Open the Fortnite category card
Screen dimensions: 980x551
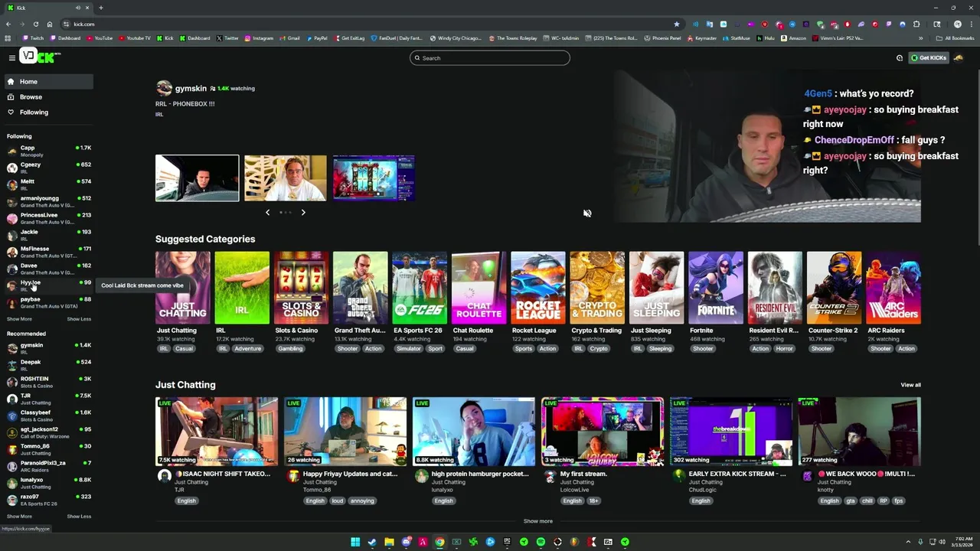(x=716, y=288)
